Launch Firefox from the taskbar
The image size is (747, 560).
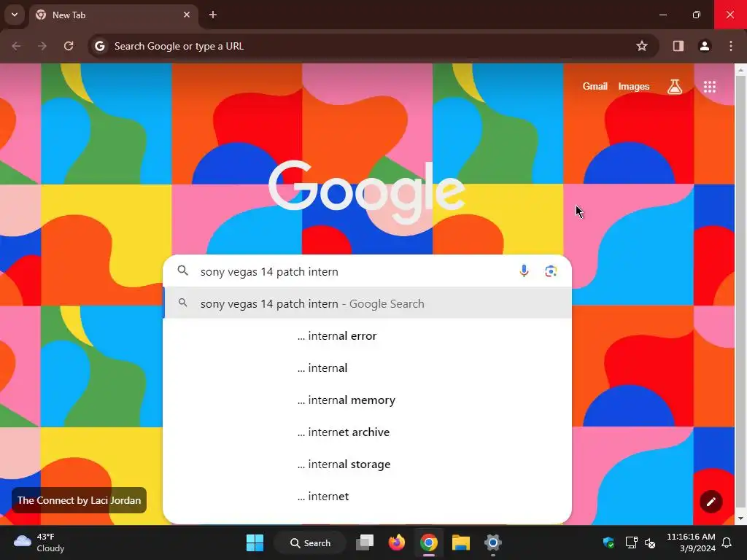pos(396,542)
